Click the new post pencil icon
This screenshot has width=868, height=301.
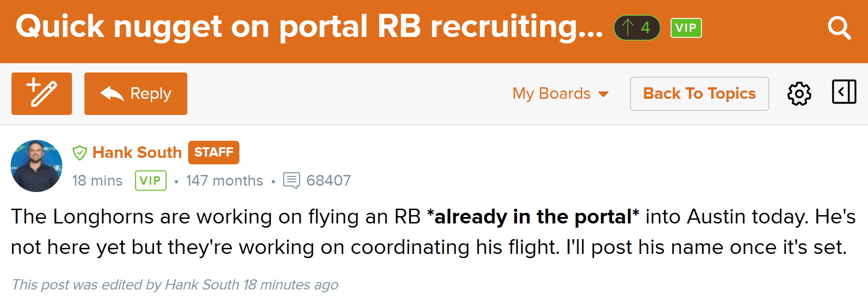[x=42, y=93]
